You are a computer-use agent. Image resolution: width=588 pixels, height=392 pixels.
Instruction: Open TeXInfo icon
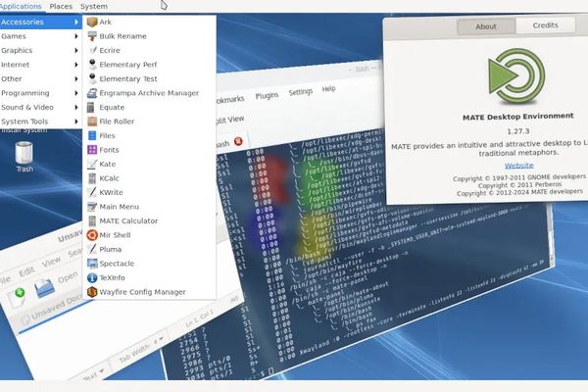point(92,278)
